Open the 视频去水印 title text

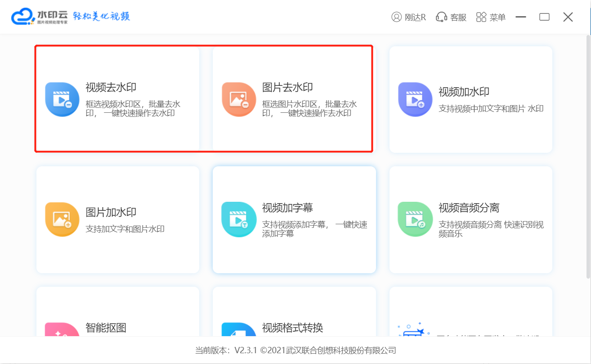click(111, 88)
